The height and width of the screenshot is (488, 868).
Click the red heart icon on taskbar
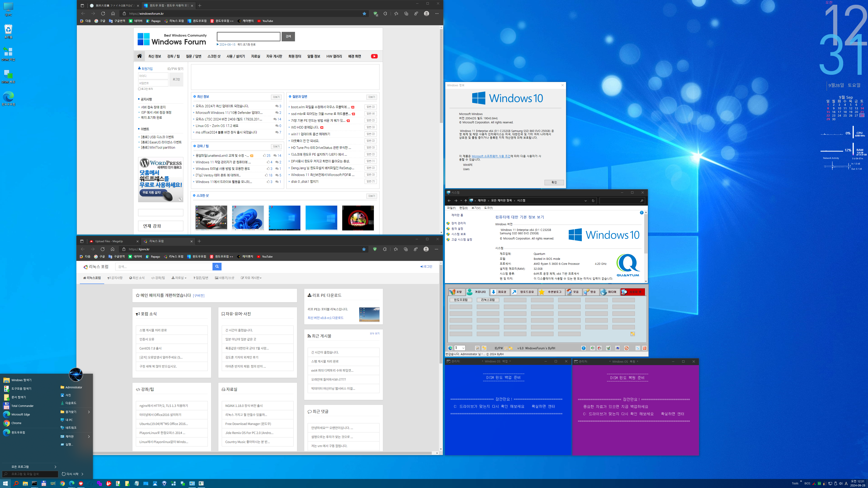pos(81,483)
